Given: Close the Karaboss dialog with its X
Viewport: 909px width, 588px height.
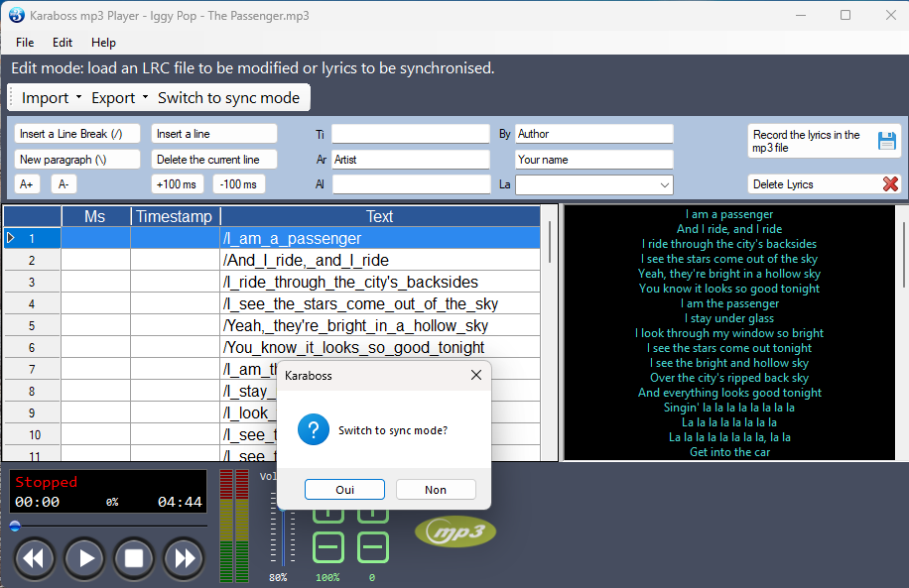Looking at the screenshot, I should tap(476, 375).
